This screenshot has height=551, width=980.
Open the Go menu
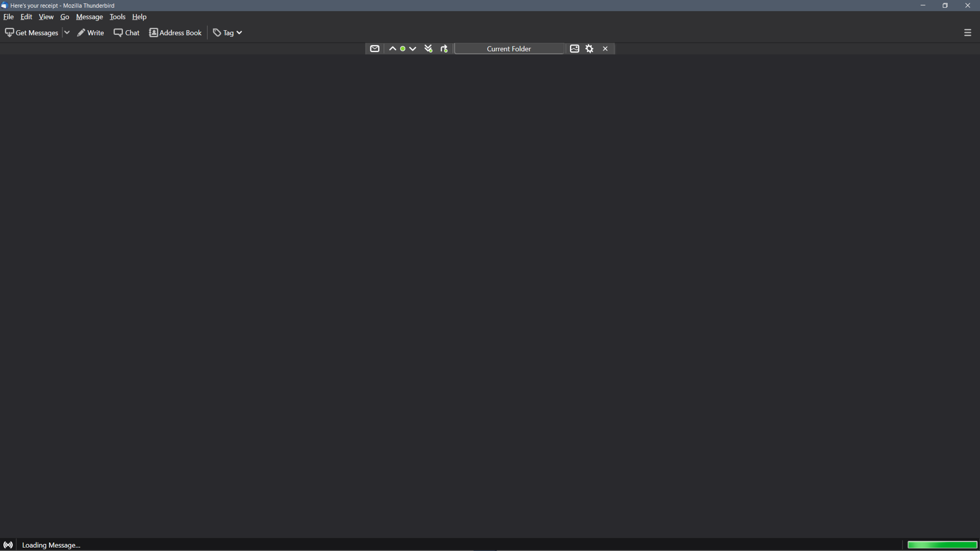[x=64, y=17]
